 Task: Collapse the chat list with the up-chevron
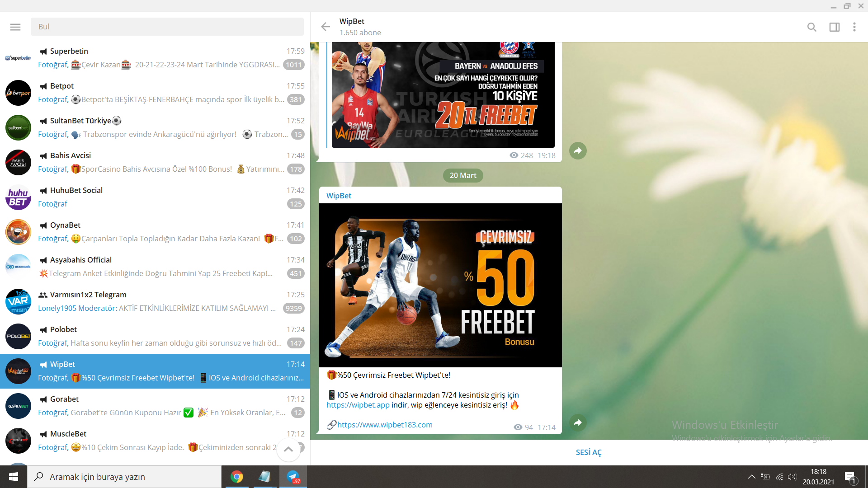click(288, 449)
